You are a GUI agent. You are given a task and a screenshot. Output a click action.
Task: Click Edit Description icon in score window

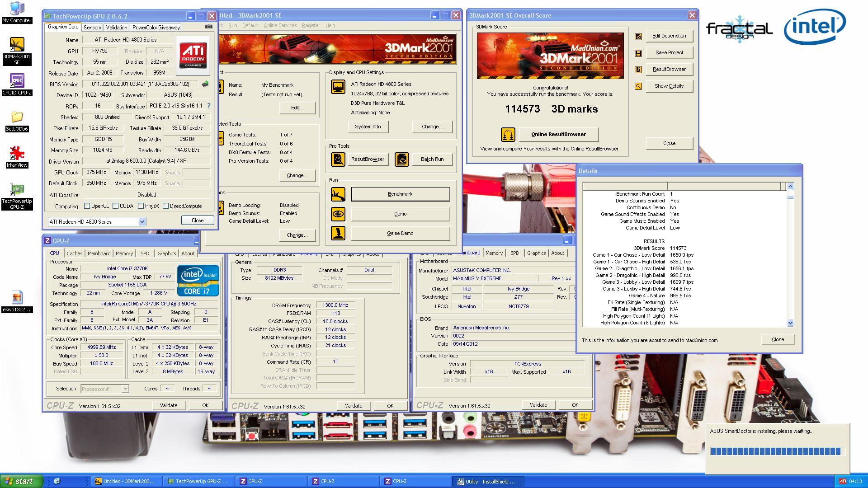638,36
